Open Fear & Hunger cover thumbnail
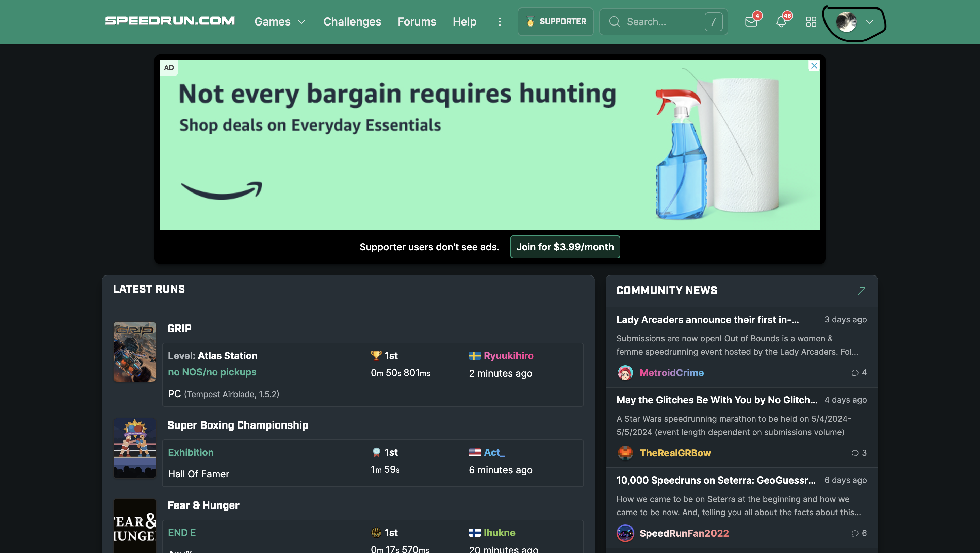Image resolution: width=980 pixels, height=553 pixels. [x=134, y=525]
